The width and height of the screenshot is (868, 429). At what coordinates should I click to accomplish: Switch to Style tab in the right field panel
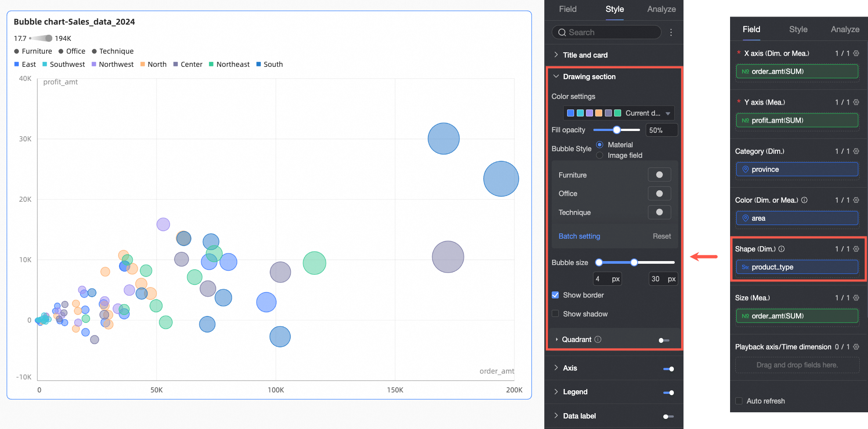click(x=798, y=29)
